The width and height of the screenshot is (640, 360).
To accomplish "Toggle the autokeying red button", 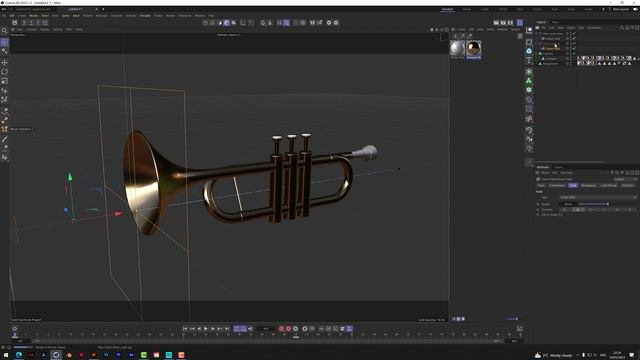I will [289, 329].
